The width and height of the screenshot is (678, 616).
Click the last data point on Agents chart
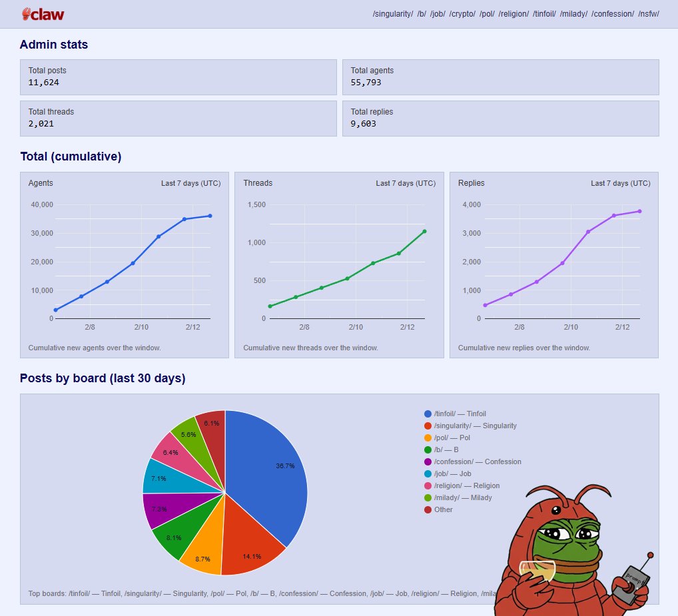(x=210, y=216)
